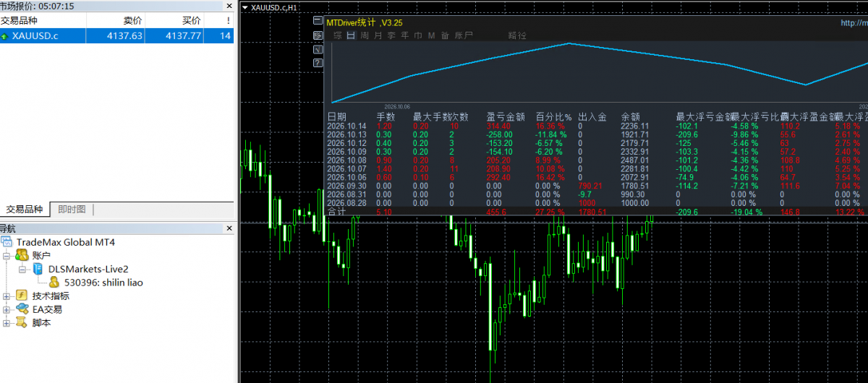Image resolution: width=868 pixels, height=383 pixels.
Task: Collapse the DLSMarkets-Live2 tree node
Action: pyautogui.click(x=22, y=269)
